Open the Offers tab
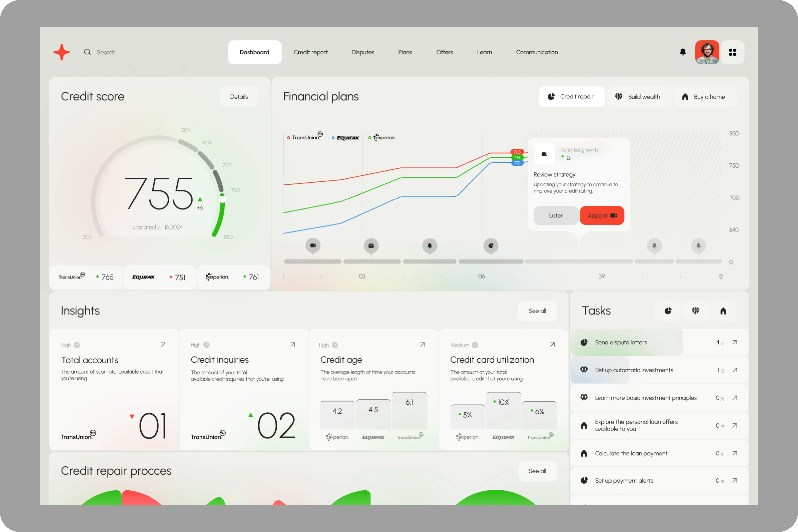The height and width of the screenshot is (532, 798). [x=445, y=52]
